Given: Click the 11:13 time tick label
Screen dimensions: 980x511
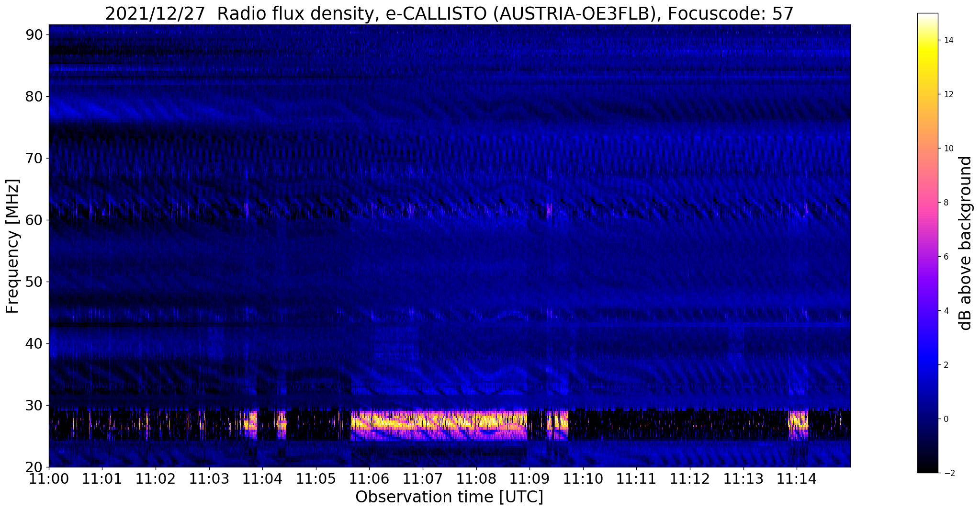Looking at the screenshot, I should pyautogui.click(x=743, y=478).
